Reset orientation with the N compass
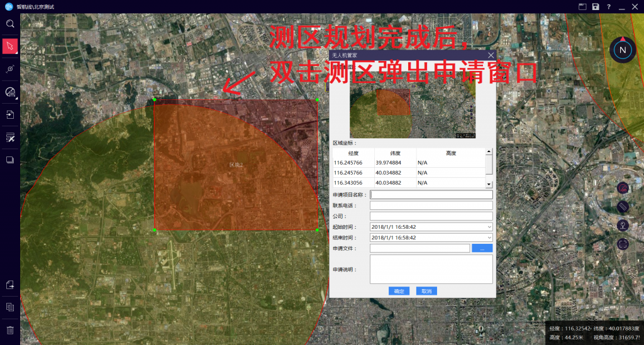The image size is (644, 345). pyautogui.click(x=623, y=50)
